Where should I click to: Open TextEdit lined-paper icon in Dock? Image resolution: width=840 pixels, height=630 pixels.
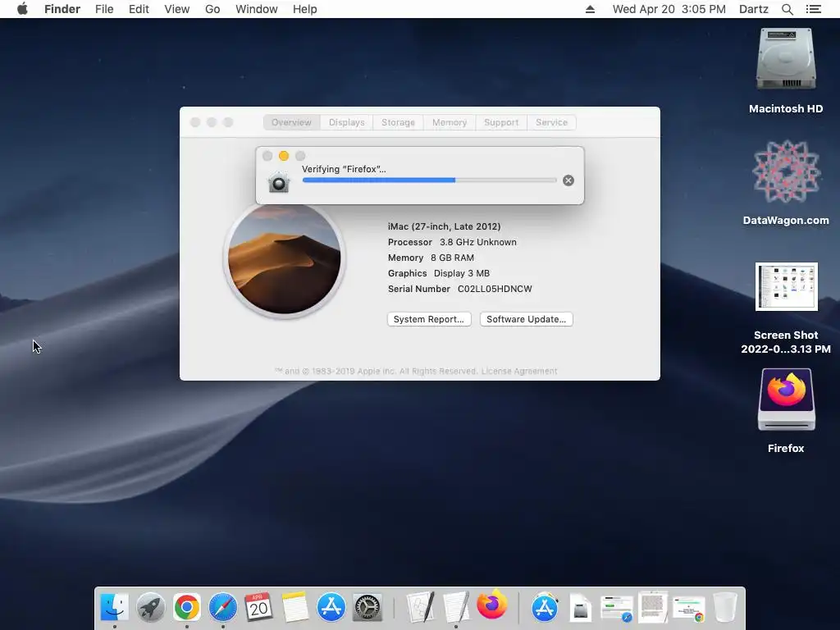[x=456, y=607]
